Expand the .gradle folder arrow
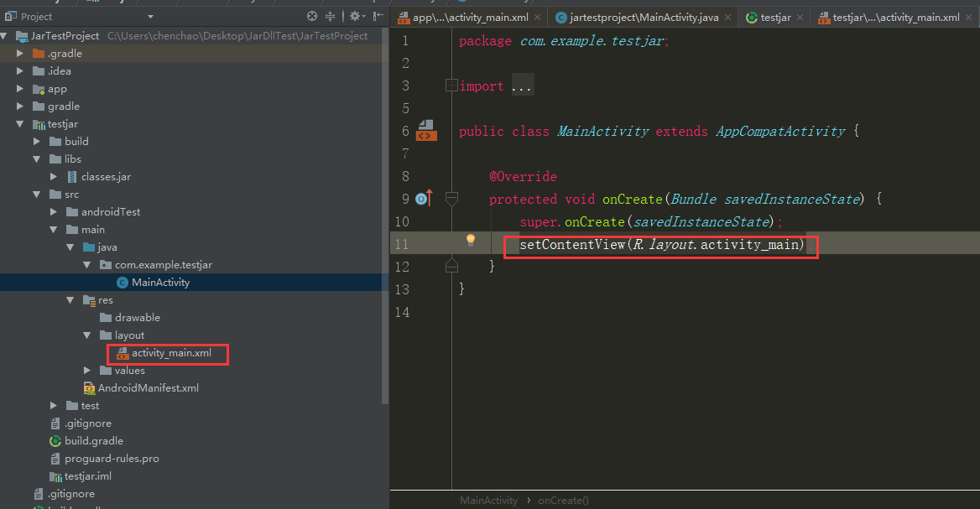The width and height of the screenshot is (980, 509). 20,54
